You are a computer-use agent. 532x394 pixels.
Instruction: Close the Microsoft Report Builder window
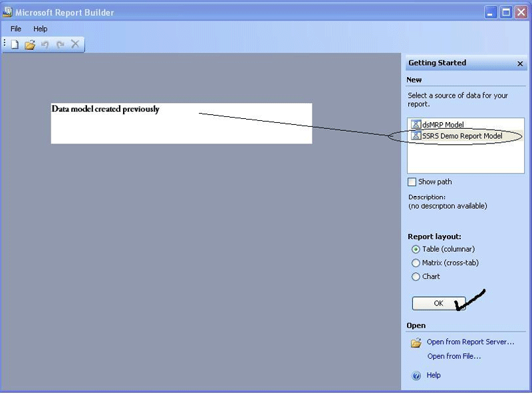click(x=521, y=13)
